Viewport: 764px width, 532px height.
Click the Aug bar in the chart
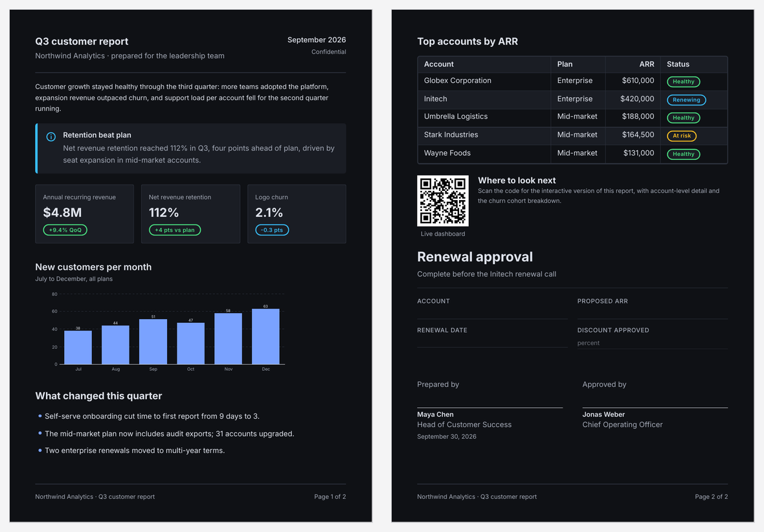tap(115, 344)
